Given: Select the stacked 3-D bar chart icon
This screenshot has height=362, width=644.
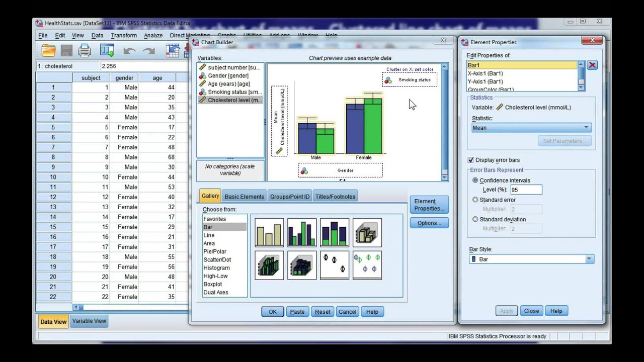Looking at the screenshot, I should tap(302, 265).
